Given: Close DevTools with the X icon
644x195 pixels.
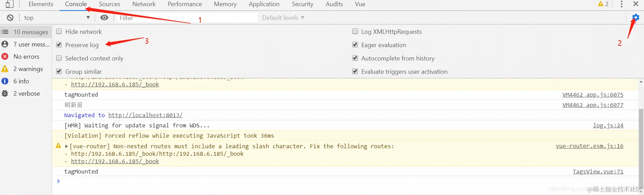Looking at the screenshot, I should tap(636, 4).
